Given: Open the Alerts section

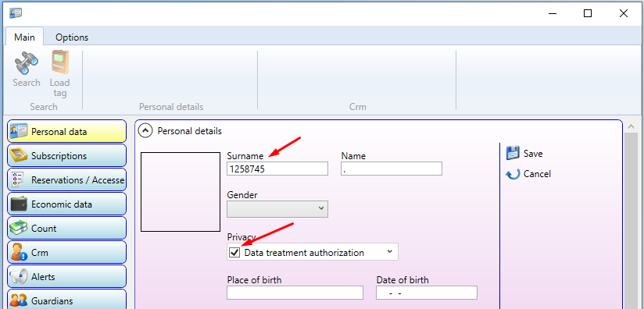Looking at the screenshot, I should point(66,277).
